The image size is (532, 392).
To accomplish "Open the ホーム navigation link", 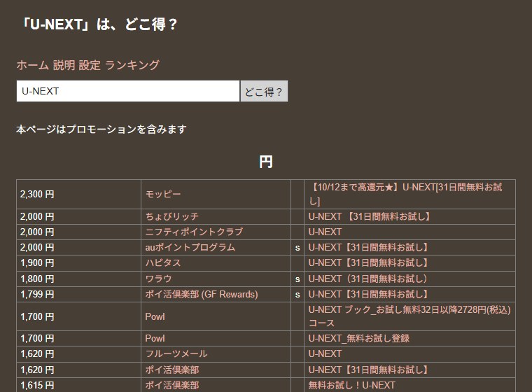I will (33, 65).
